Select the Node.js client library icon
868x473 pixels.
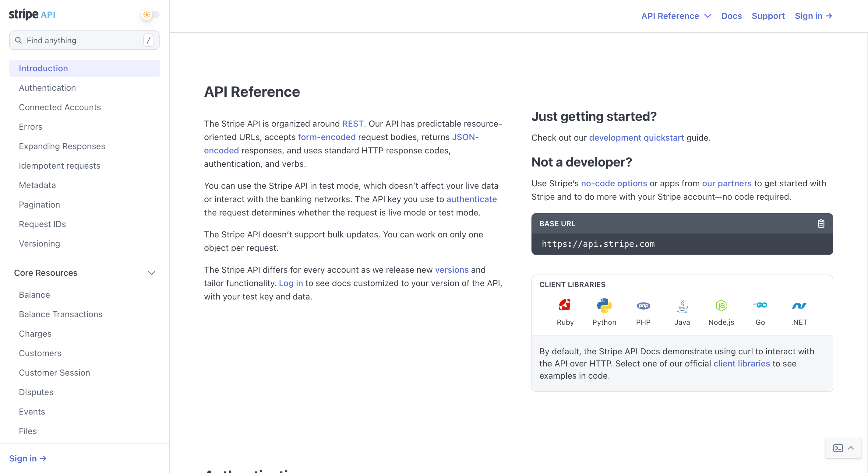pos(721,305)
